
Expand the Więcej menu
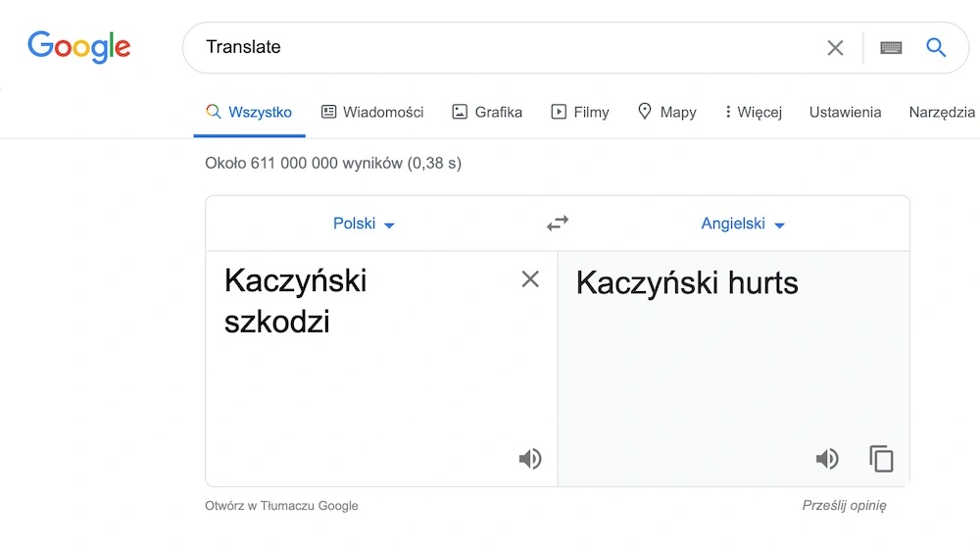(753, 112)
